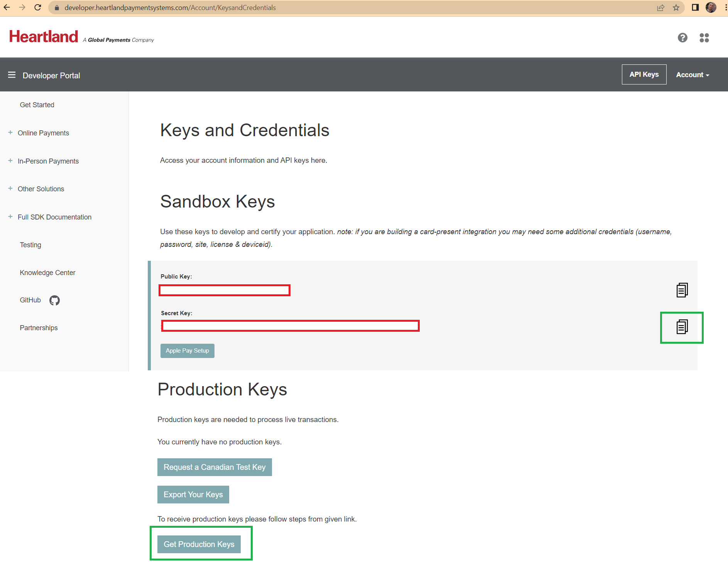Click the Keys and Credentials heading
This screenshot has height=569, width=728.
coord(245,130)
